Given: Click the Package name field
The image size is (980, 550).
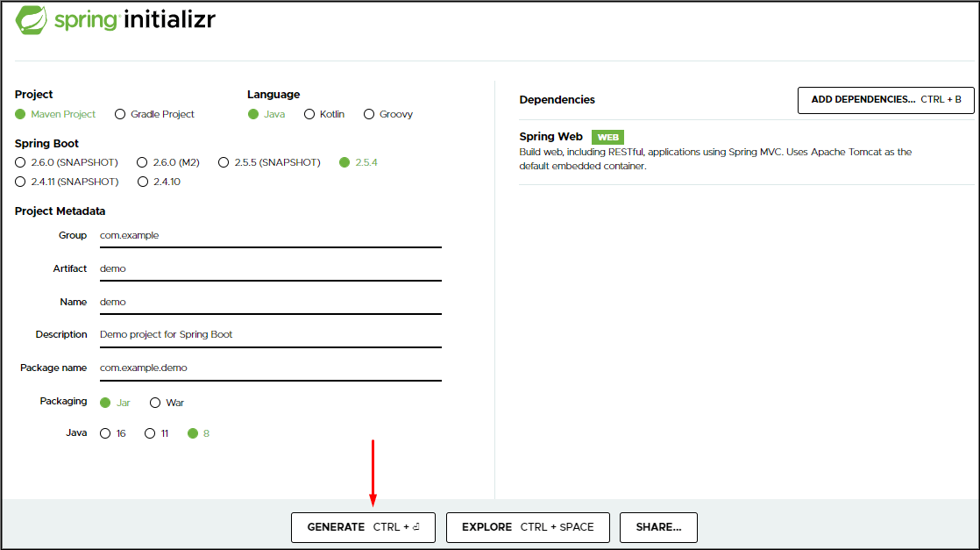Looking at the screenshot, I should (x=269, y=368).
